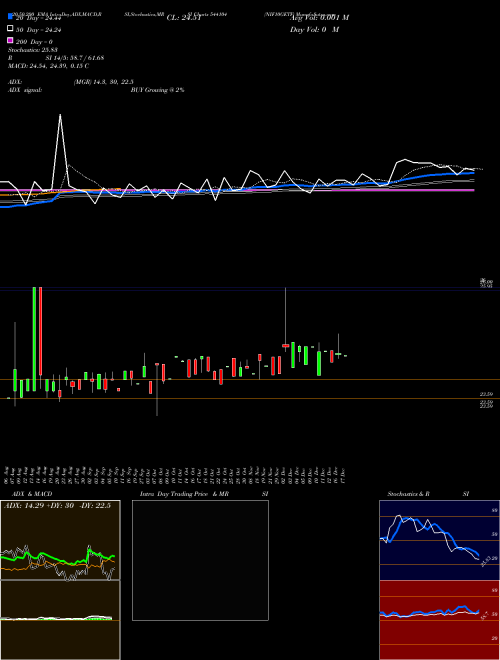The image size is (500, 660).
Task: Open the blue Stochastics chart panel
Action: 439,540
